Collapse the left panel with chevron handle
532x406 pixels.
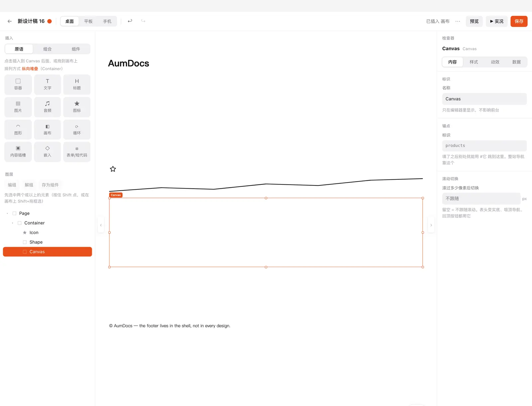pyautogui.click(x=101, y=225)
